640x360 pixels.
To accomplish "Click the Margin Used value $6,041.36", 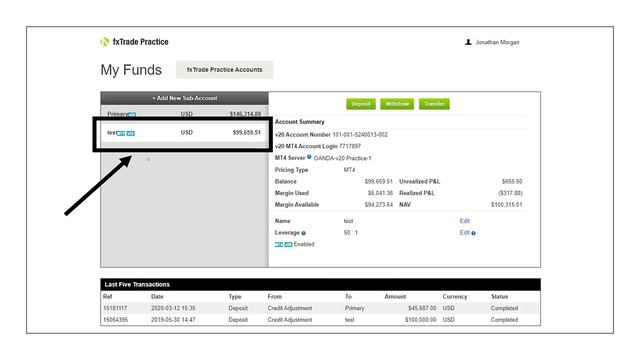I will click(380, 193).
